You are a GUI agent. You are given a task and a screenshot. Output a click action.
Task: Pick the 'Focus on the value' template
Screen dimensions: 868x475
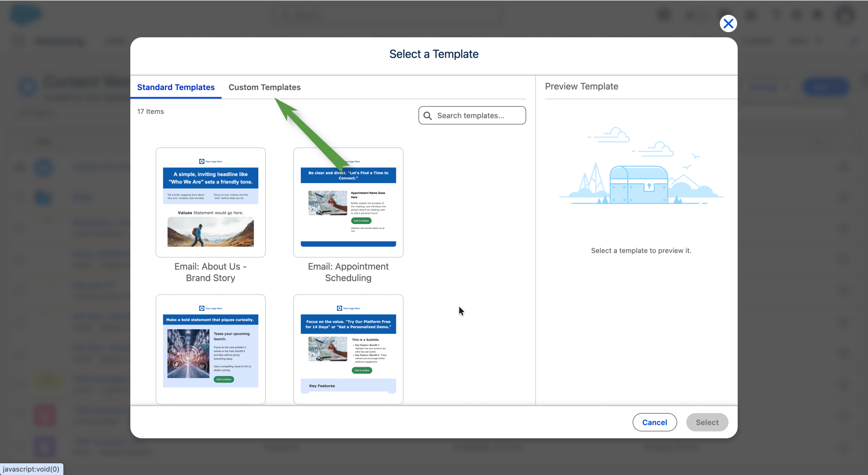coord(348,349)
